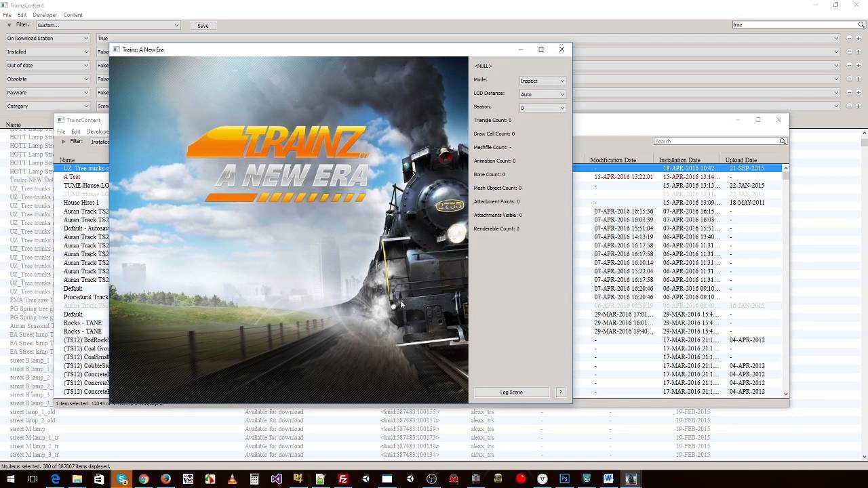Click the plus icon on the Category filter row
The image size is (868, 488).
859,106
